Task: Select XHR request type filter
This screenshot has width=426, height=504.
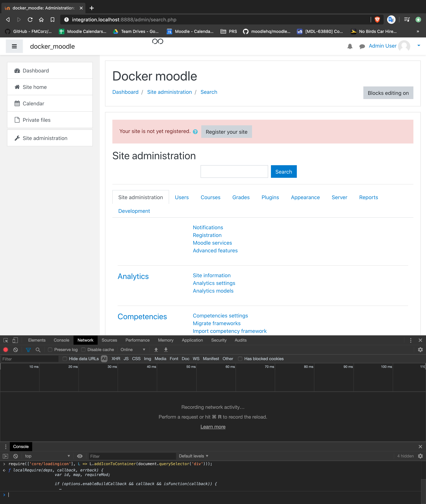Action: [116, 359]
